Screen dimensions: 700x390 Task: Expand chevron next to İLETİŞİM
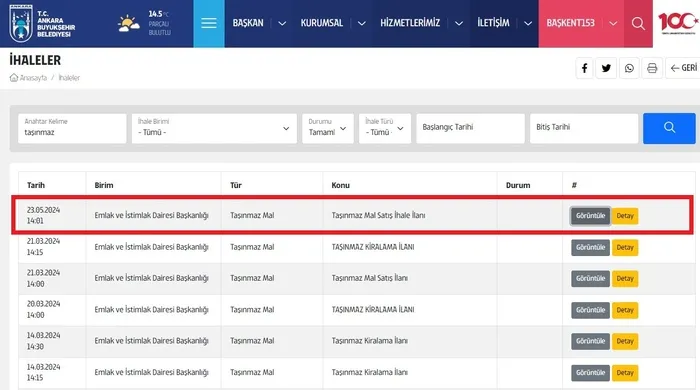528,24
